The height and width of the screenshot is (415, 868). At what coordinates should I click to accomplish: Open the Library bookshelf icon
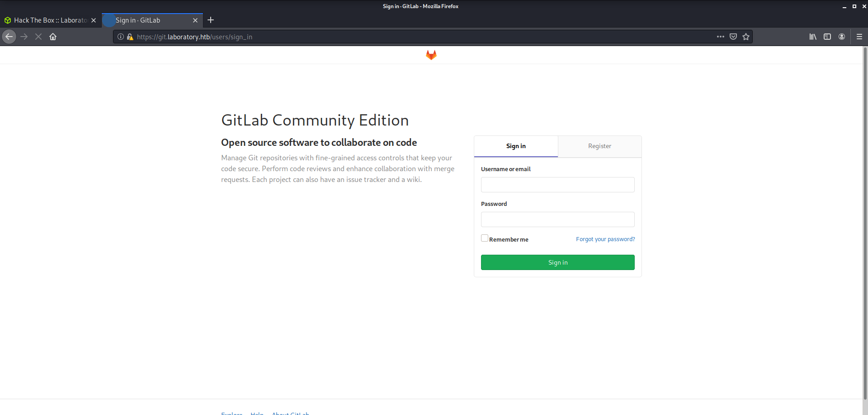point(813,37)
